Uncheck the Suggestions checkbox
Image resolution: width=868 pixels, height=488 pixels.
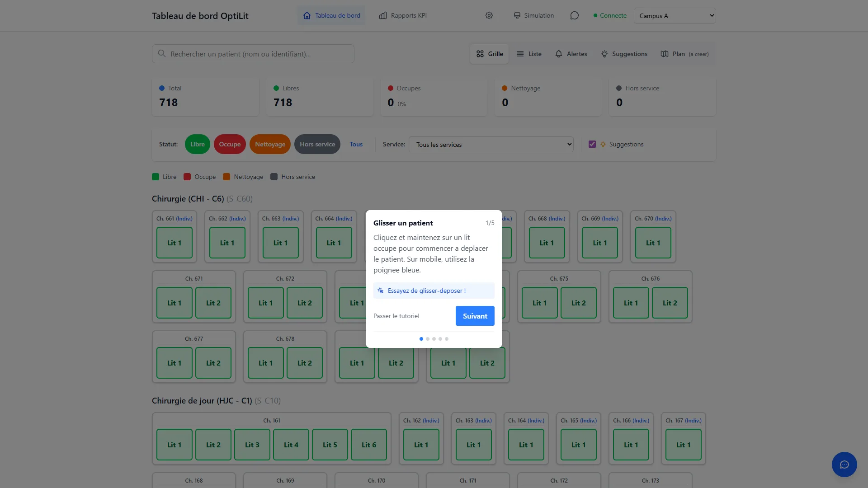click(592, 144)
